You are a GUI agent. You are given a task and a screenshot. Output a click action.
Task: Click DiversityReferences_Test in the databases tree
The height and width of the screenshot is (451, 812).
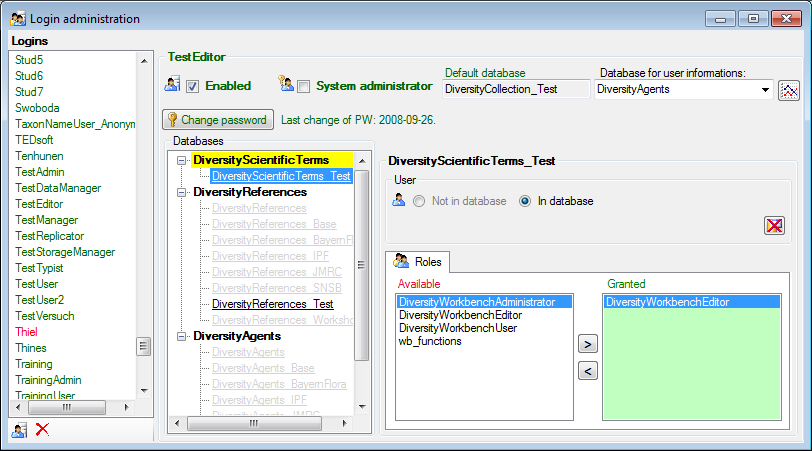tap(273, 304)
